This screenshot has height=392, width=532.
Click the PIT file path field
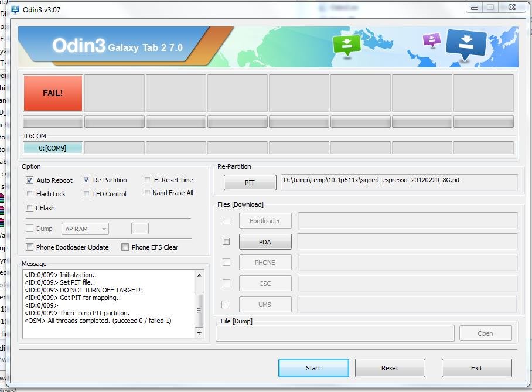pos(399,183)
